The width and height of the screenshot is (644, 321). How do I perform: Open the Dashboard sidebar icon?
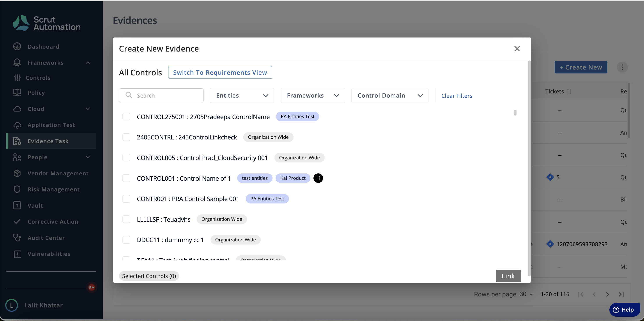17,46
